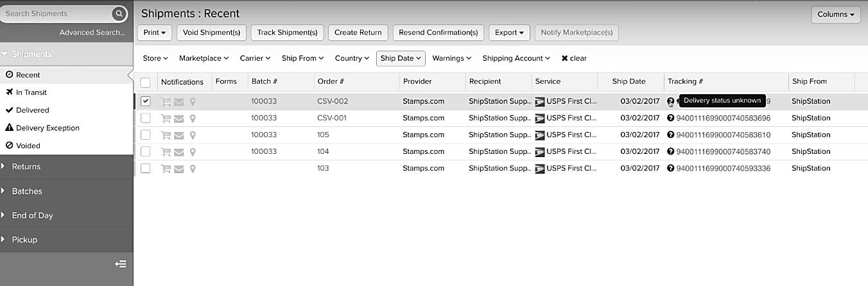Click cart notification icon for order 104
This screenshot has height=286, width=868.
[166, 151]
